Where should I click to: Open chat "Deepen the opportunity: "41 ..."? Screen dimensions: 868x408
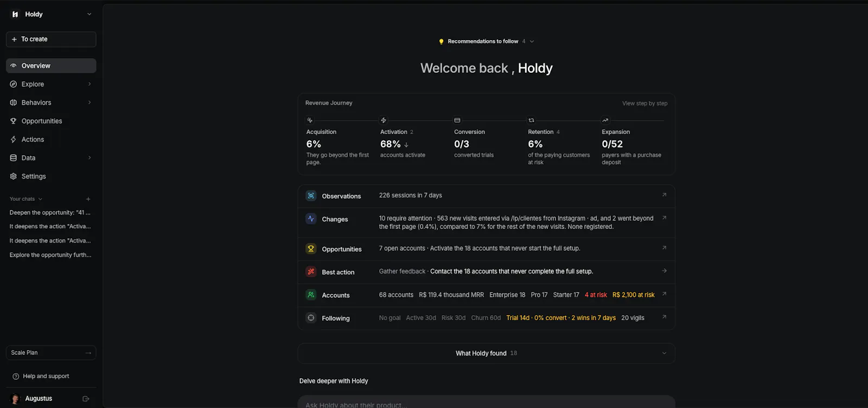(50, 213)
